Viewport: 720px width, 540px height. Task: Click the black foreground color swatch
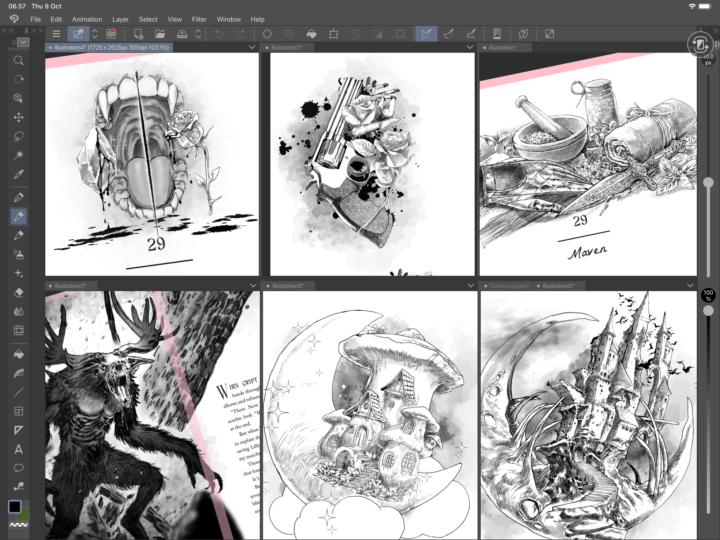(15, 508)
